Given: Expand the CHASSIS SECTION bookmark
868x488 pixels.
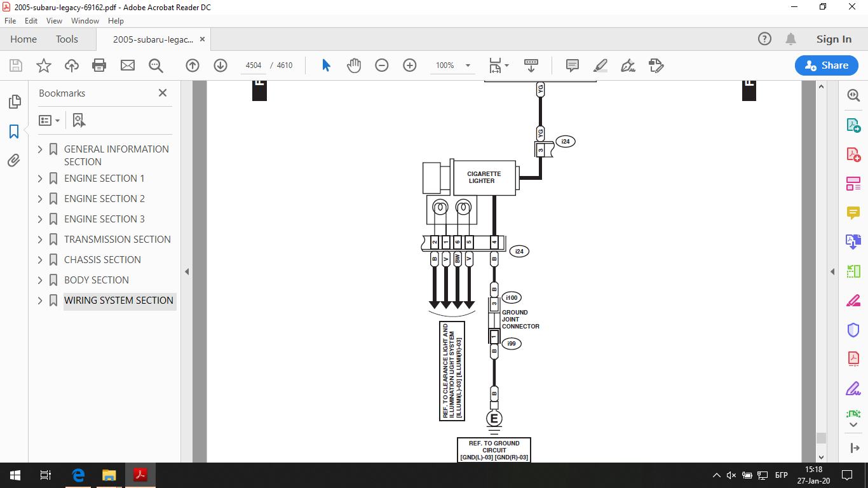Looking at the screenshot, I should click(x=41, y=260).
